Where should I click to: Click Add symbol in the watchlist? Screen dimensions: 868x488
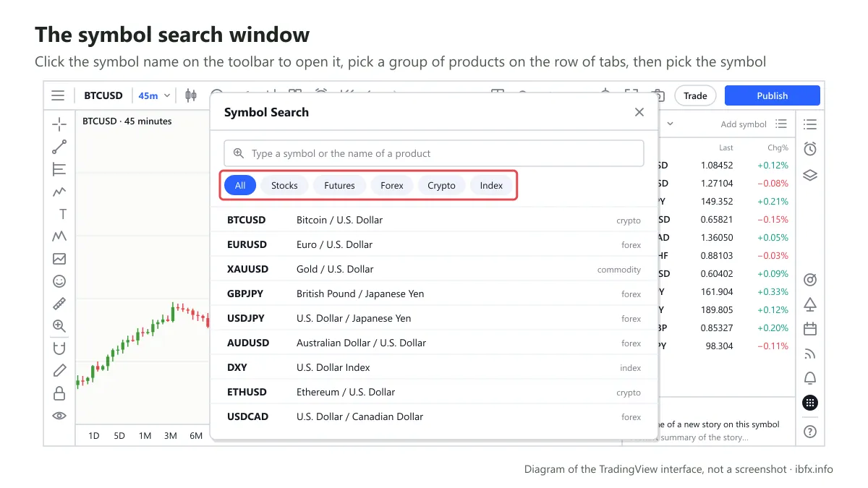coord(744,124)
